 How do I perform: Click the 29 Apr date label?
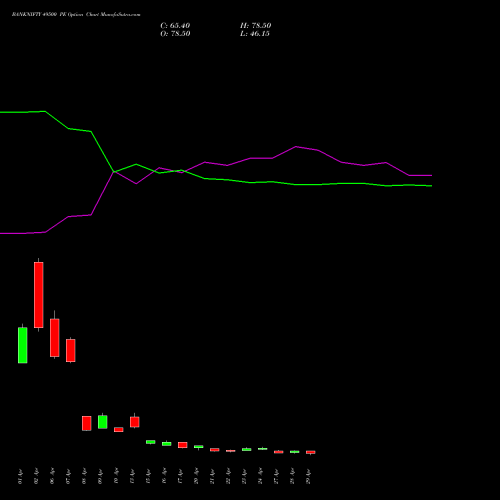(308, 476)
